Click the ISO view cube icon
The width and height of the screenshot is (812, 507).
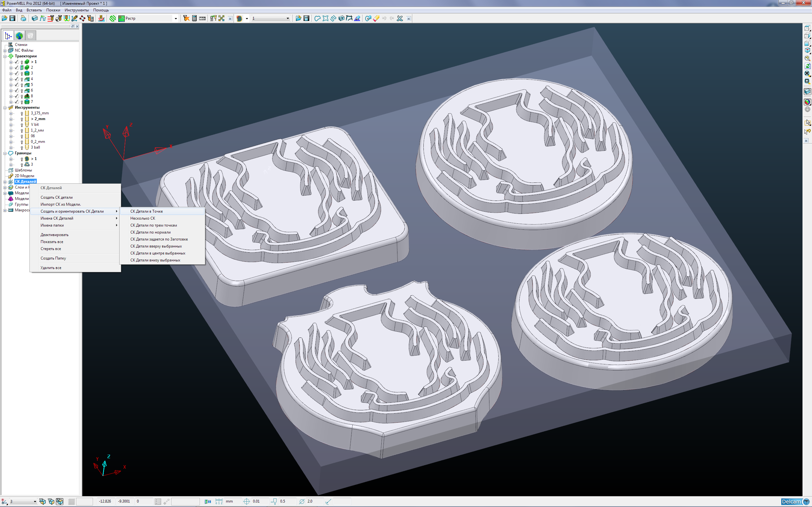[807, 50]
